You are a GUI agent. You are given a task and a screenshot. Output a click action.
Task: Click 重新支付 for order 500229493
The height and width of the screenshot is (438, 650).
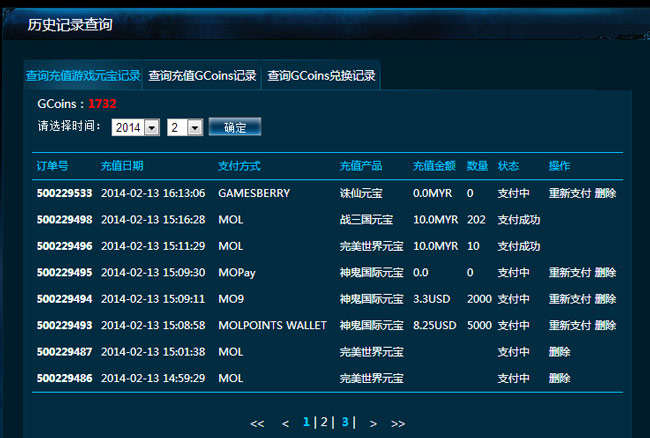[570, 325]
